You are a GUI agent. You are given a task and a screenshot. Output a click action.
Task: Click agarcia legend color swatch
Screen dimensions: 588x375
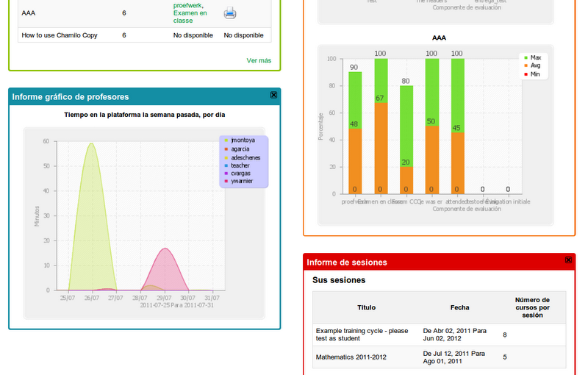(226, 149)
